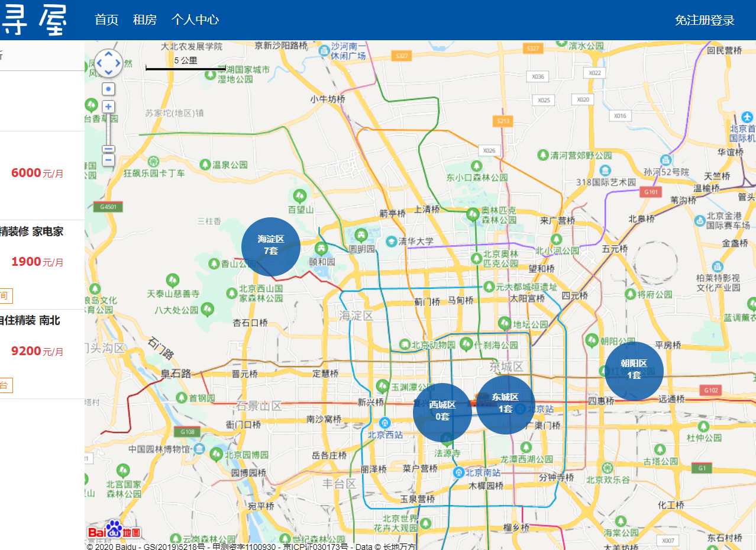This screenshot has height=550, width=756.
Task: Click the Baidu map logo
Action: click(x=114, y=531)
